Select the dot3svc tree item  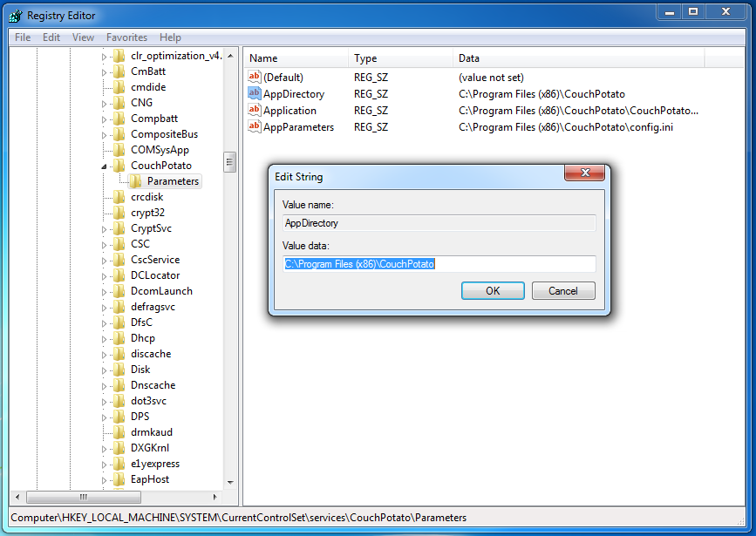148,401
